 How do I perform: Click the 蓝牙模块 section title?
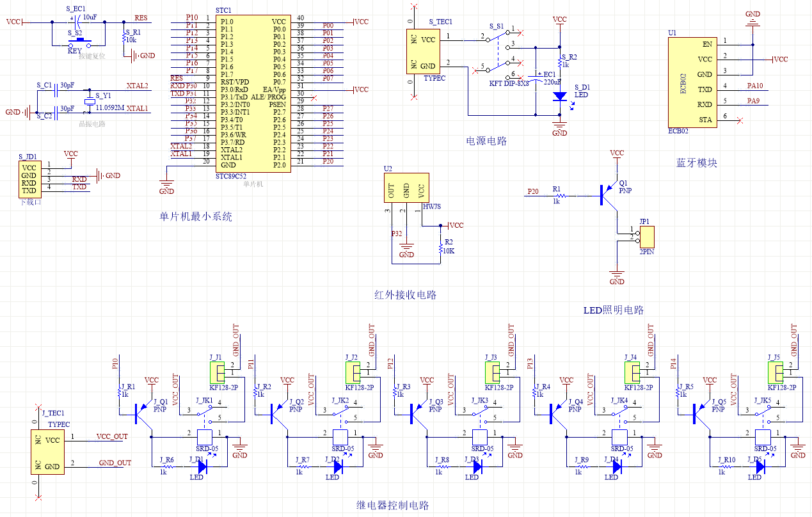coord(697,163)
